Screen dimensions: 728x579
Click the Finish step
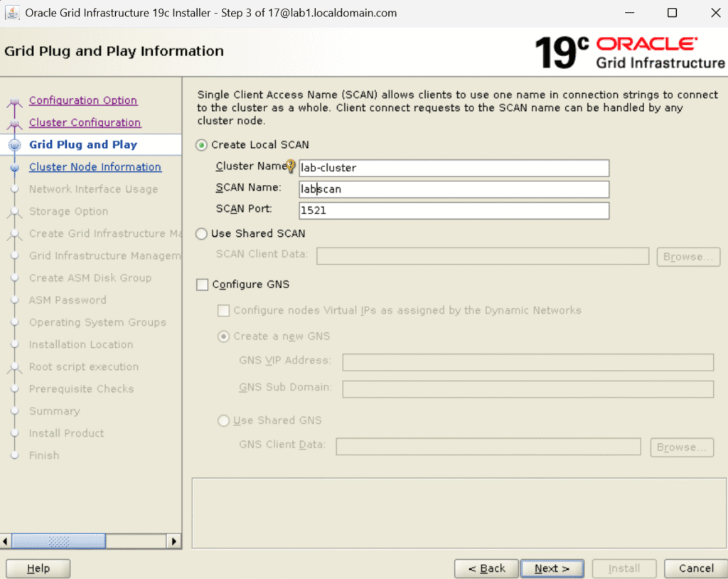(x=44, y=455)
